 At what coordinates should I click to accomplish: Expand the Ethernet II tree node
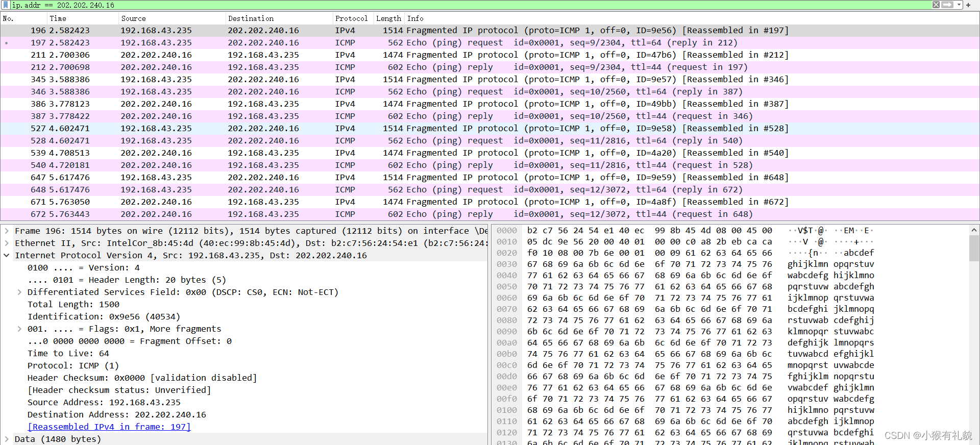point(6,243)
